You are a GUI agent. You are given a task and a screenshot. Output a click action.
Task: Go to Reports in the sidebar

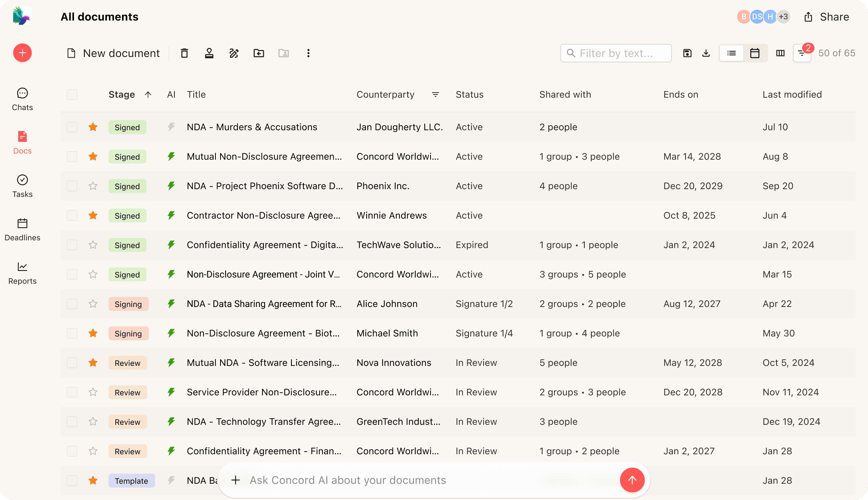(x=22, y=273)
